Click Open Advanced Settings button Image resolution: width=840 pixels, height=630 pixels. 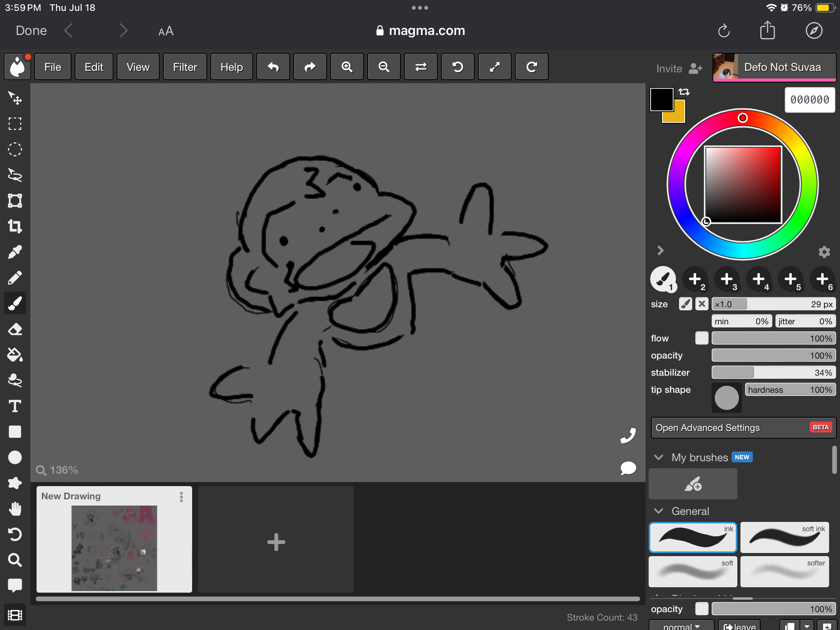[x=744, y=428]
